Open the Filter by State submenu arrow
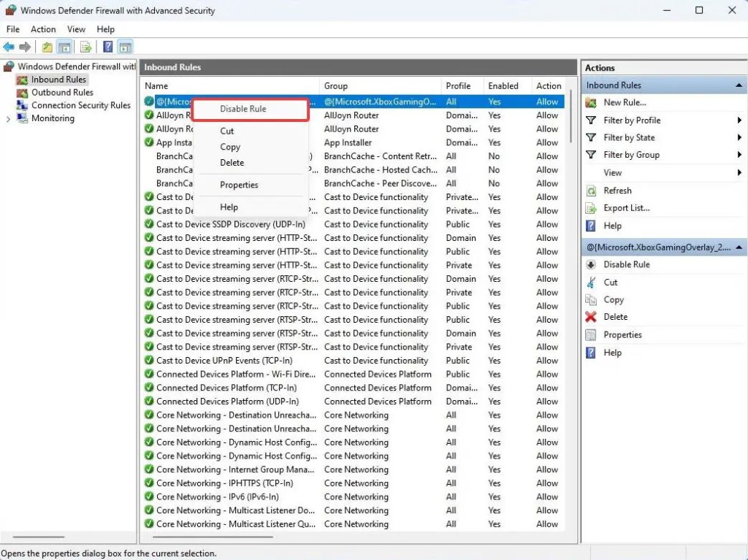Viewport: 748px width, 560px height. pyautogui.click(x=739, y=137)
